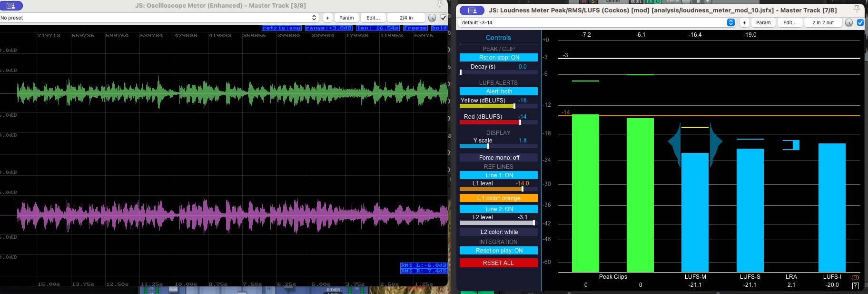Viewport: 868px width, 294px height.
Task: Click the green left channel waveform
Action: [x=232, y=93]
